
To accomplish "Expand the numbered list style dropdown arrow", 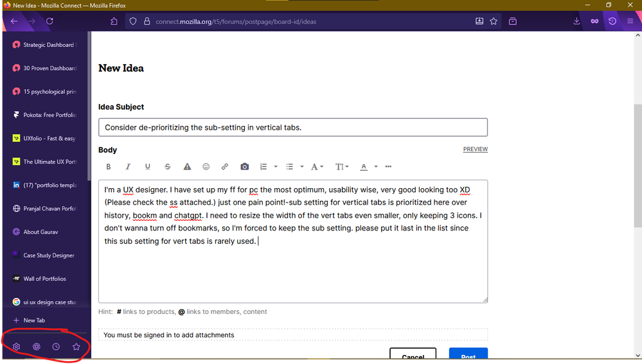I will click(x=276, y=167).
